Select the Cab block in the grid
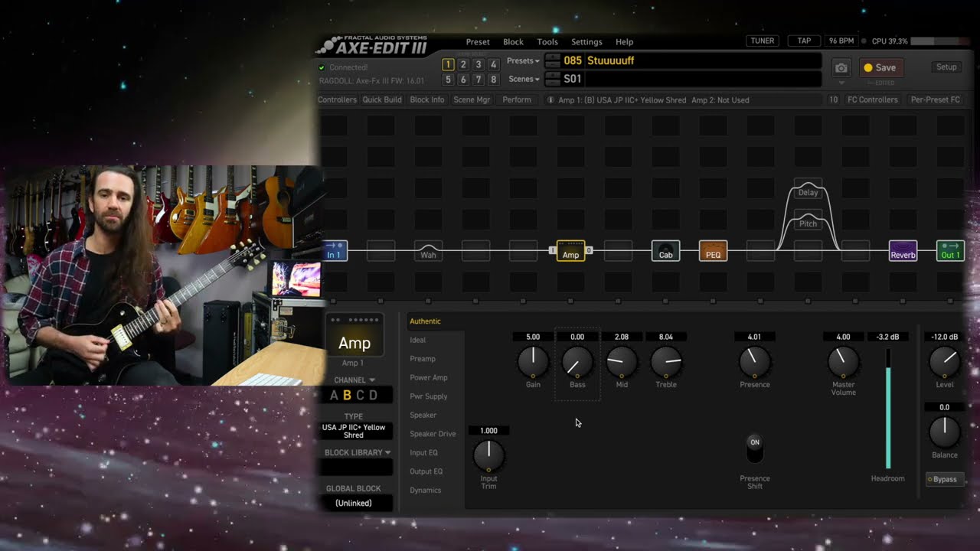980x551 pixels. 665,251
